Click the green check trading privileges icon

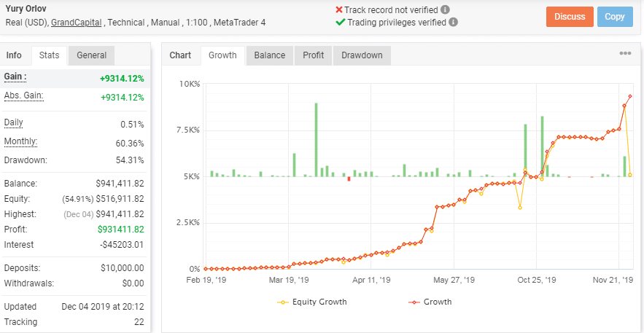340,22
